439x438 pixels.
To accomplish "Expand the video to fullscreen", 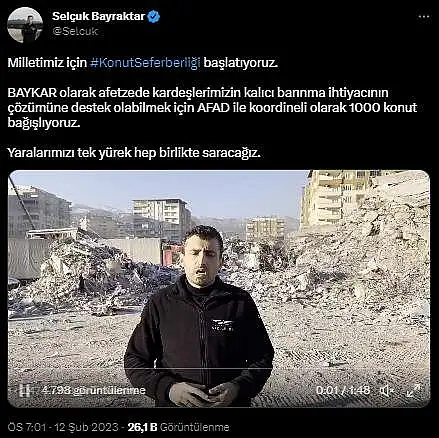I will tap(413, 390).
